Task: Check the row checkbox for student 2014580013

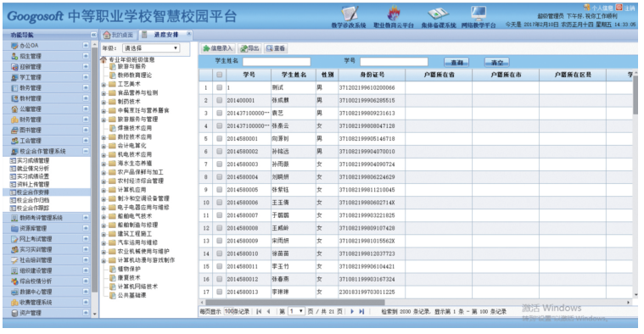Action: tap(219, 292)
